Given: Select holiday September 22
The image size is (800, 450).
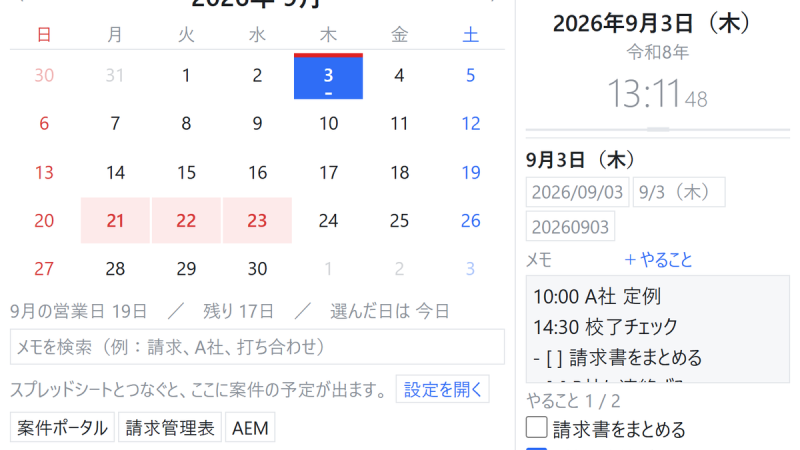Looking at the screenshot, I should (x=186, y=220).
